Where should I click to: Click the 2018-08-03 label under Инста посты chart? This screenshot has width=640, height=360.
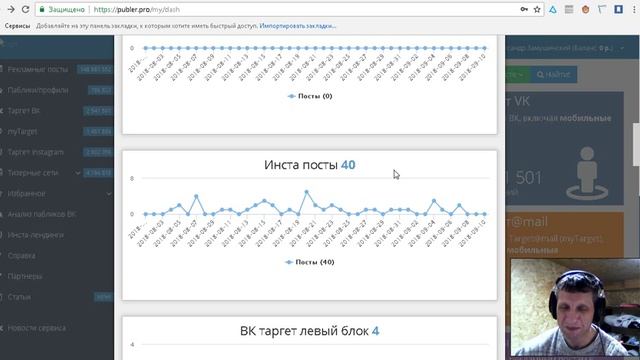151,233
